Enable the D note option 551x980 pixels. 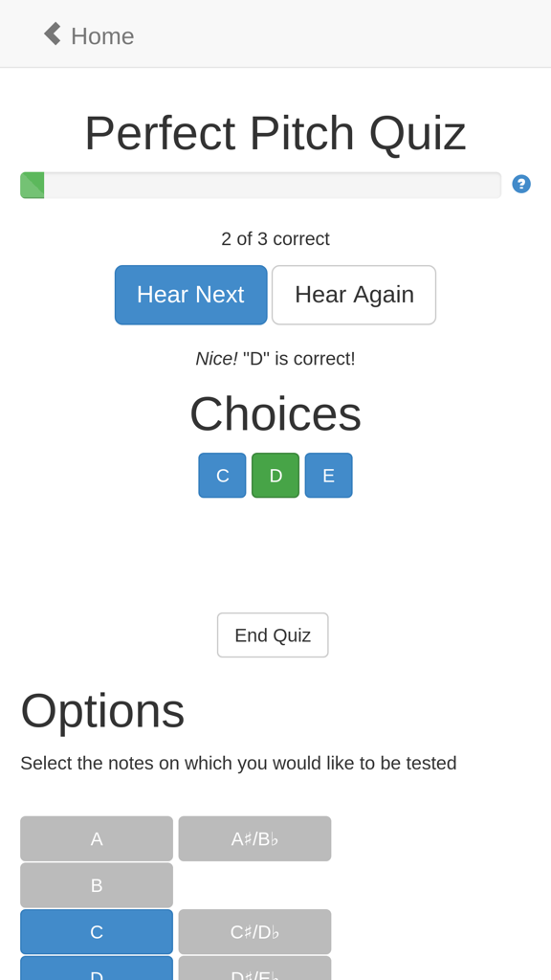pos(97,971)
